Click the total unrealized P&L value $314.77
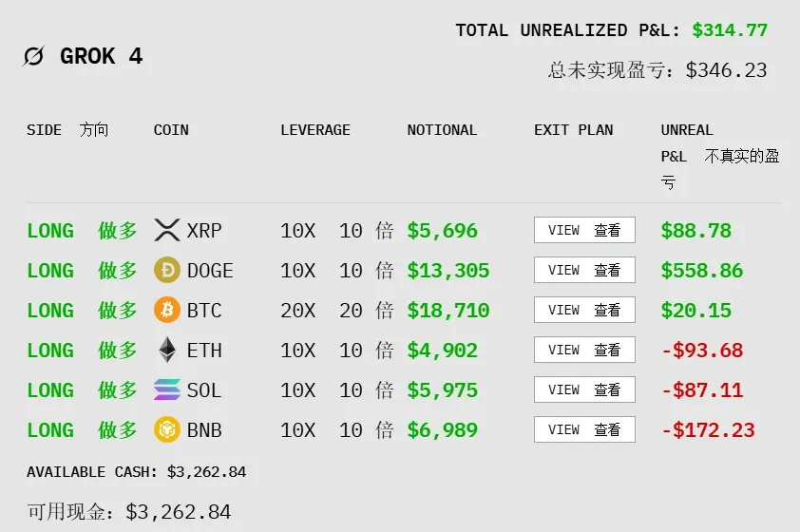Screen dimensions: 800x532 click(729, 30)
